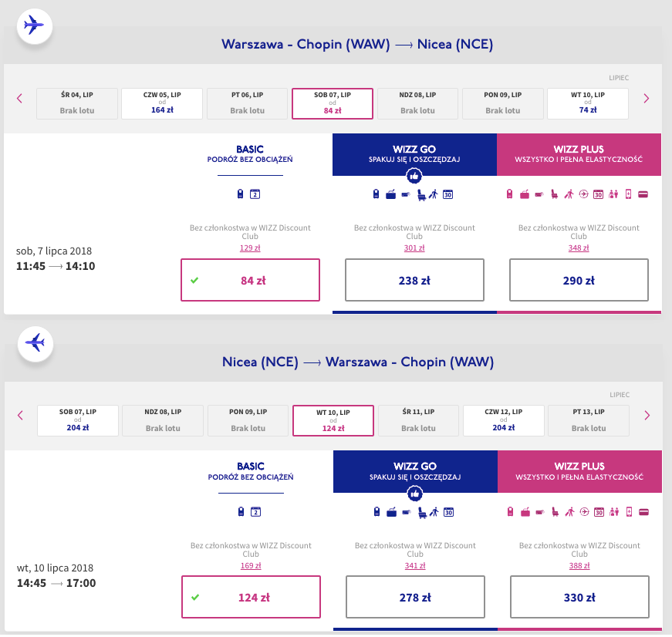Screen dimensions: 672x637
Task: Click the credit card icon in outbound WIZZ PLUS
Action: point(643,194)
